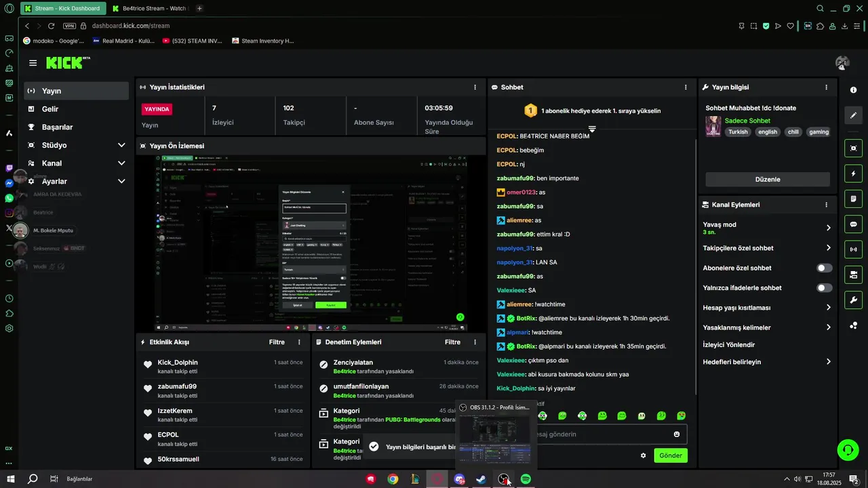Click the stream preview thumbnail
Image resolution: width=868 pixels, height=488 pixels.
point(311,243)
